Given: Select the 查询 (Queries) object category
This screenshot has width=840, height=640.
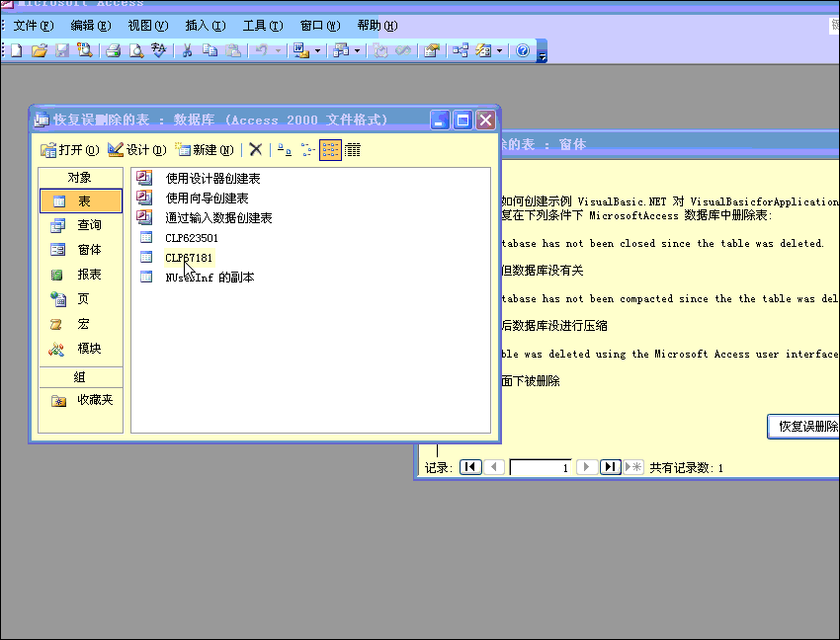Looking at the screenshot, I should 81,225.
